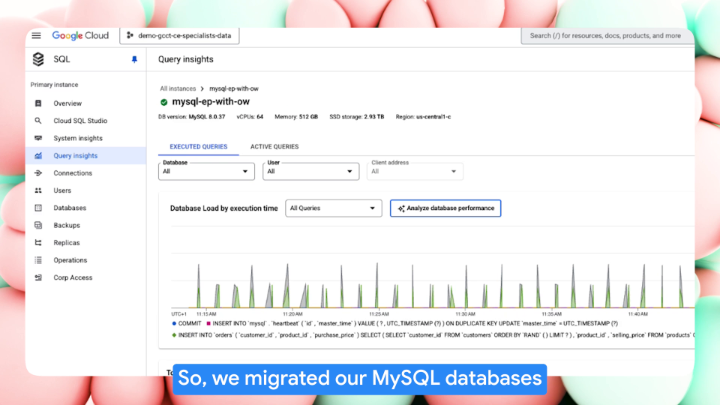The height and width of the screenshot is (405, 720).
Task: Click the SSD storage 2.93 TB text
Action: pyautogui.click(x=357, y=117)
